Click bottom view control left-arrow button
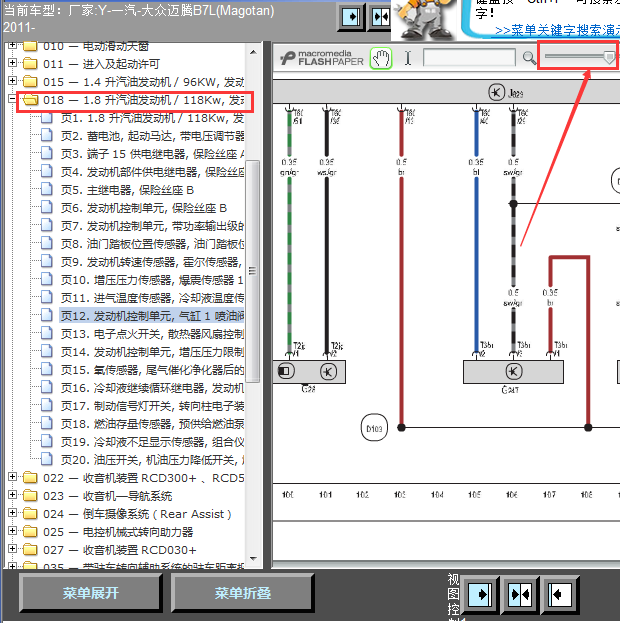Viewport: 620px width, 623px height. click(x=560, y=594)
